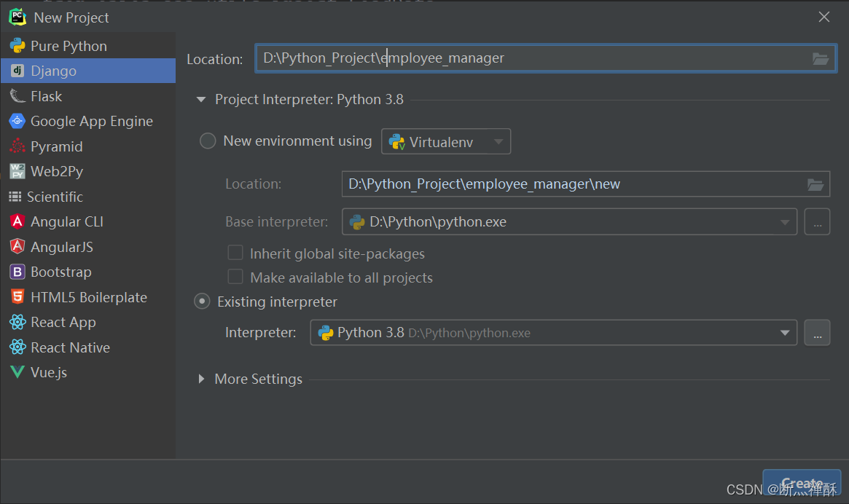
Task: Click the HTML5 Boilerplate icon
Action: click(17, 297)
